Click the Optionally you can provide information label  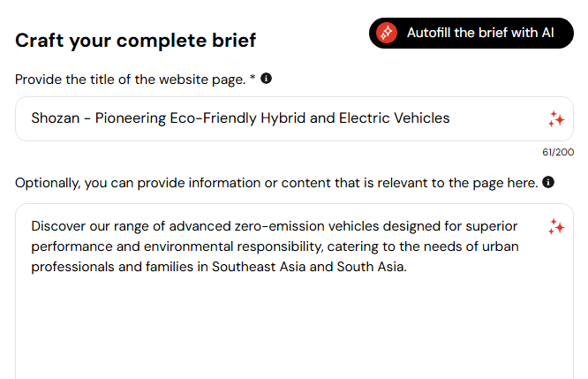[x=276, y=183]
